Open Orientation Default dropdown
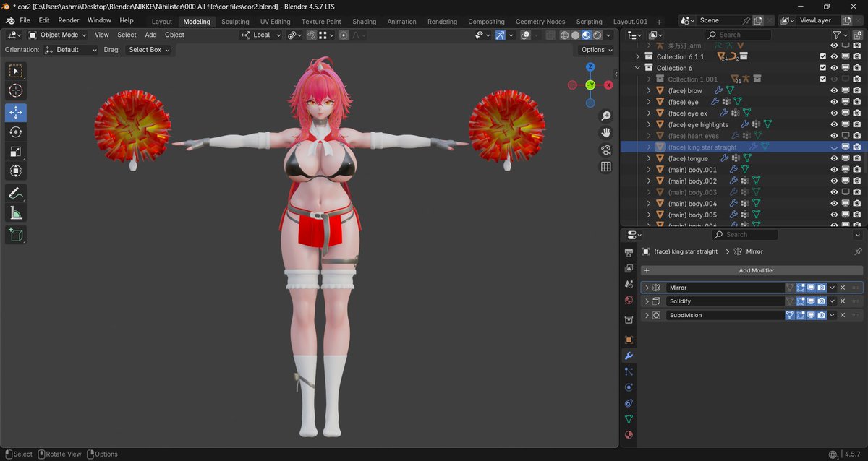Screen dimensions: 868x461 (70, 50)
